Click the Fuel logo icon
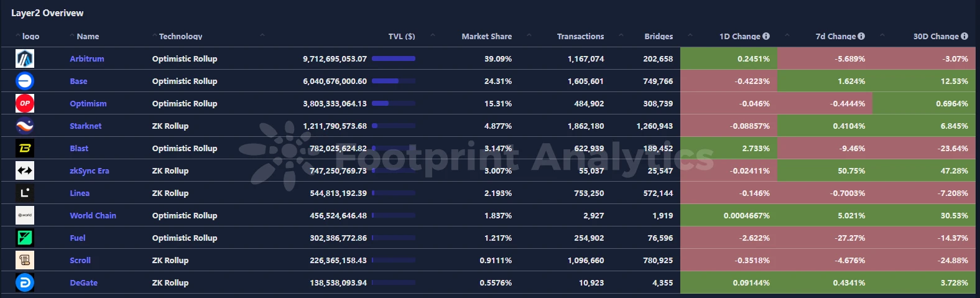 tap(25, 238)
